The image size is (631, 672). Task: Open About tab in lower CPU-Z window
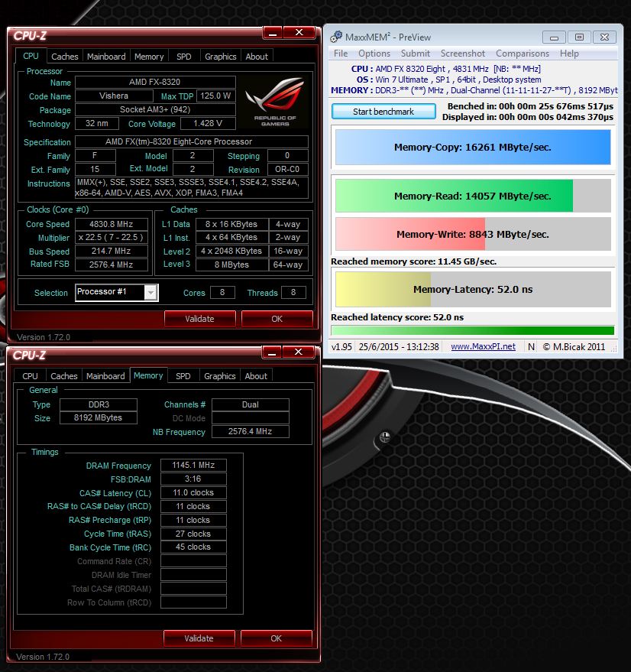point(256,376)
